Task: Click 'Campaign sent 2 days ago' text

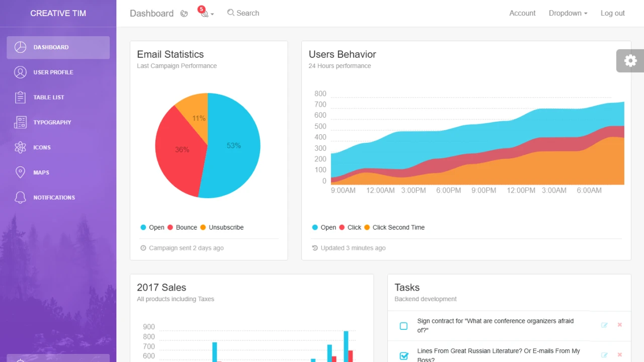Action: (x=186, y=248)
